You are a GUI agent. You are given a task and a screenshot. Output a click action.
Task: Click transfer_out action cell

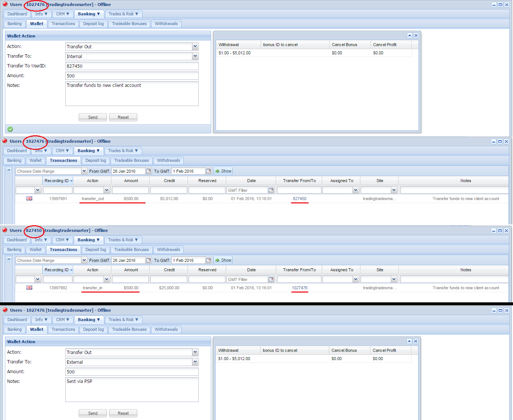(93, 199)
